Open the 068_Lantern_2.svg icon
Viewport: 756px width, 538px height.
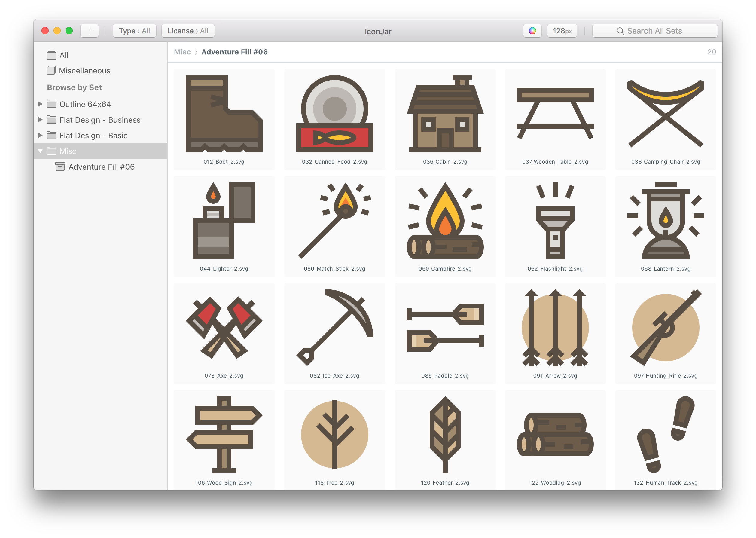[665, 222]
